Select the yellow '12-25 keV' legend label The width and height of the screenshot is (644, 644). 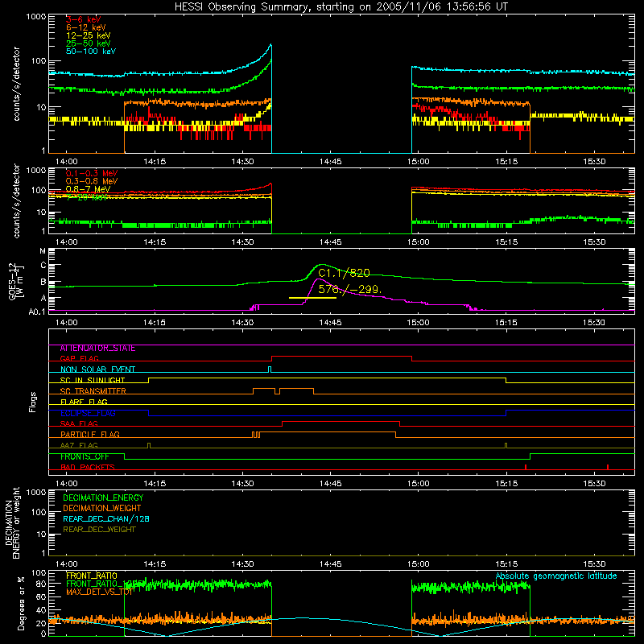click(x=89, y=35)
